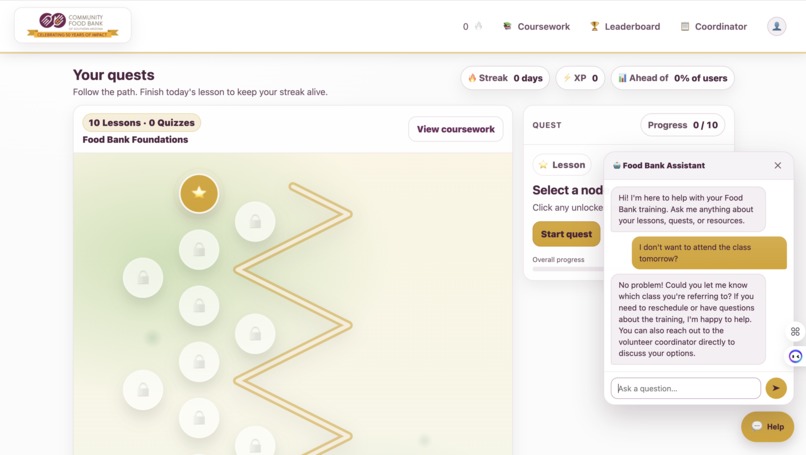The image size is (806, 455).
Task: Click the assistant greeting message bubble
Action: point(688,209)
